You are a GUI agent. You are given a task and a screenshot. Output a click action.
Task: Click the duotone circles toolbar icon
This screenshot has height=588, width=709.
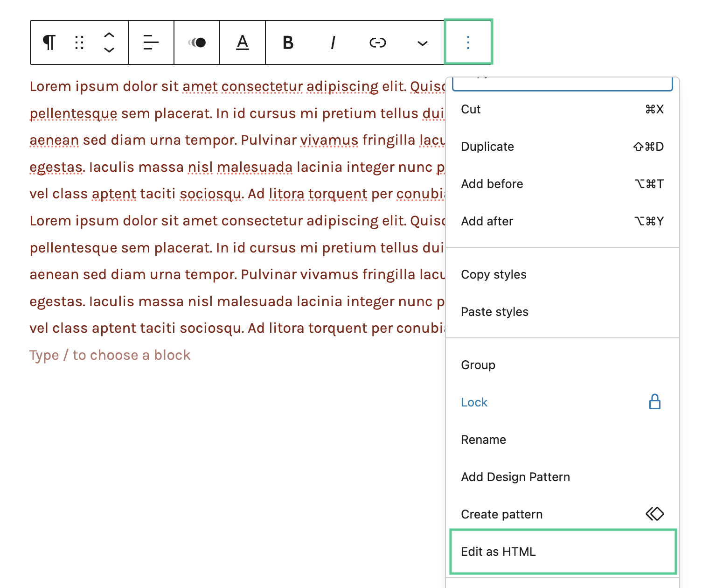(x=197, y=42)
